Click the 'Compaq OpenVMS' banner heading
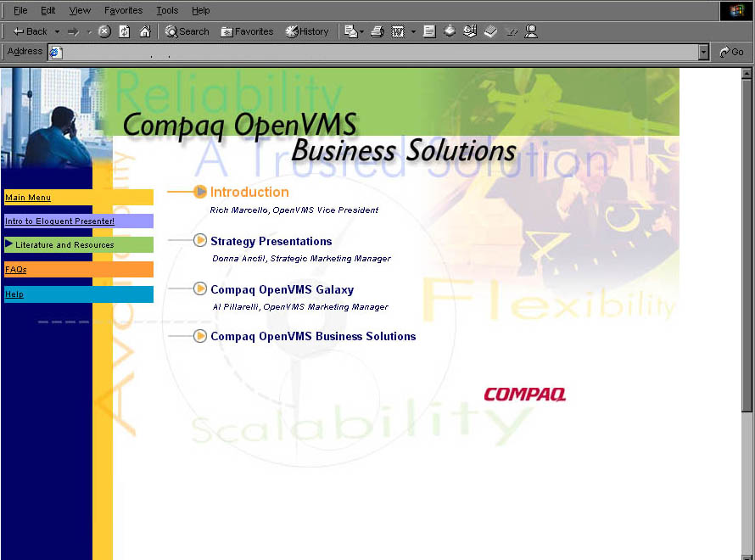The height and width of the screenshot is (560, 755). pos(240,126)
